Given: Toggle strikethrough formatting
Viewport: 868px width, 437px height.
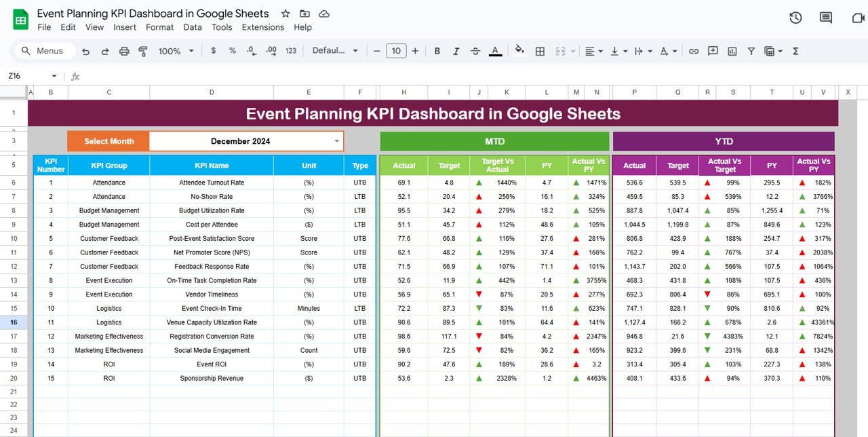Looking at the screenshot, I should [475, 51].
